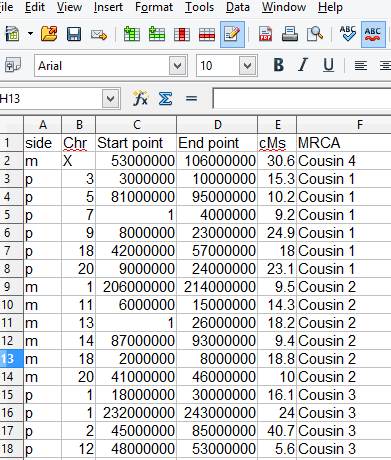
Task: Click the Sum sigma icon
Action: pos(165,99)
